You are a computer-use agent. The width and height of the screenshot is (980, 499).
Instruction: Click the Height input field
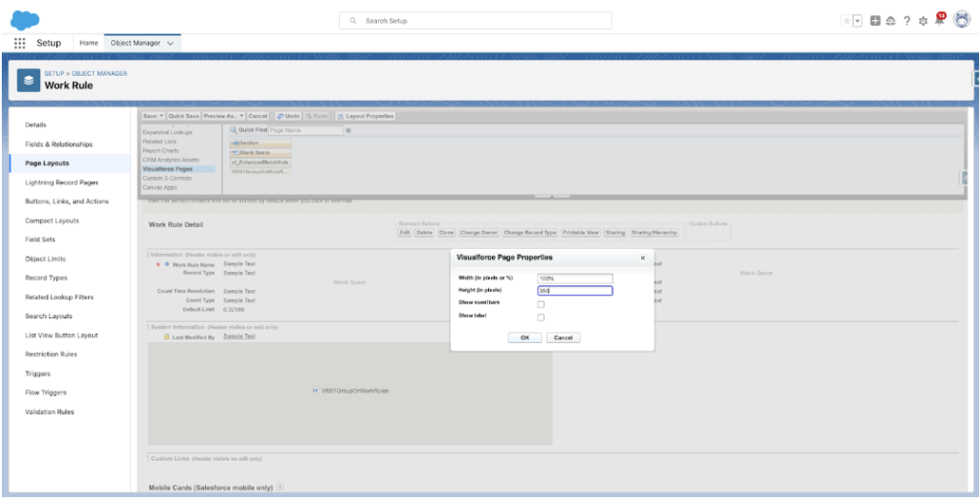575,291
